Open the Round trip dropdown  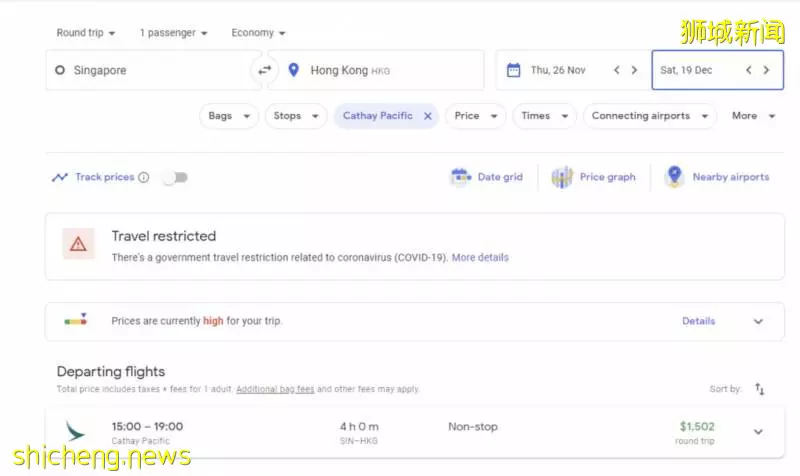click(86, 33)
